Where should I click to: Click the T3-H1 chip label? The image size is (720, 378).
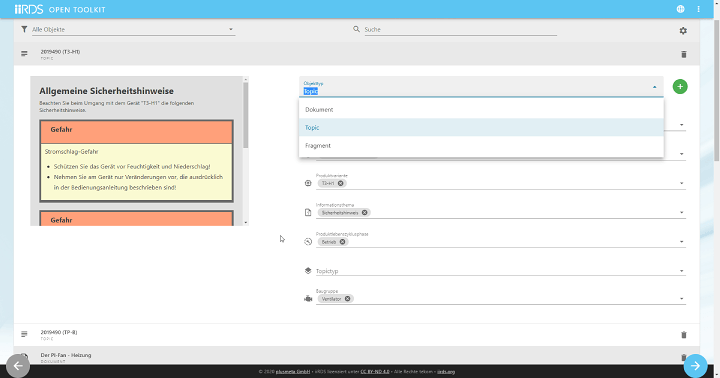328,183
